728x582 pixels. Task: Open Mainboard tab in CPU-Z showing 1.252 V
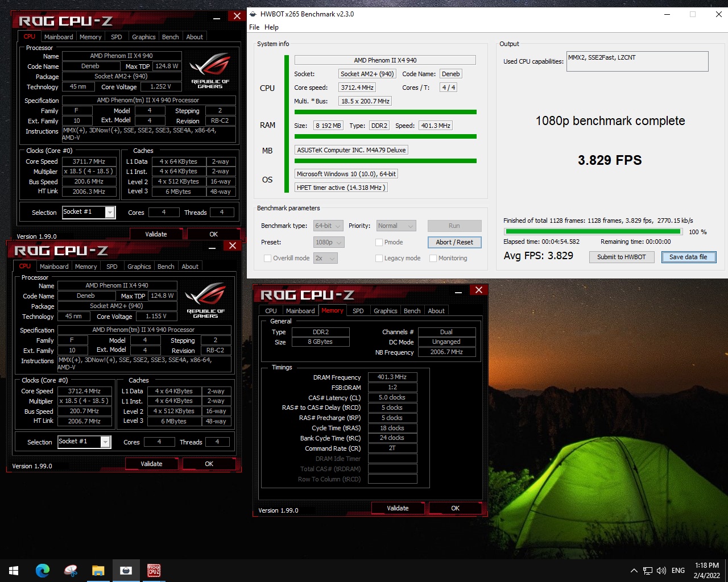[59, 37]
